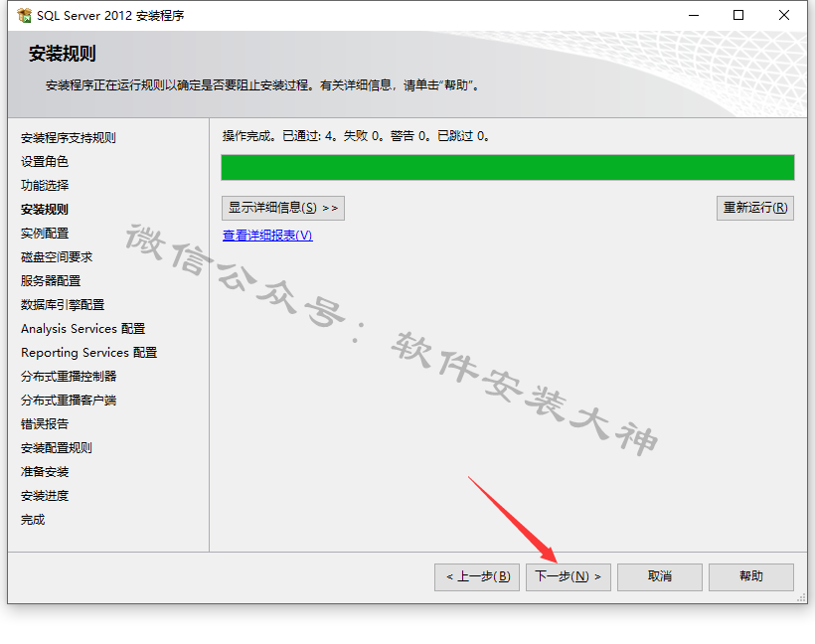Viewport: 815px width, 644px height.
Task: Select 服务器配置 step in sidebar
Action: (51, 281)
